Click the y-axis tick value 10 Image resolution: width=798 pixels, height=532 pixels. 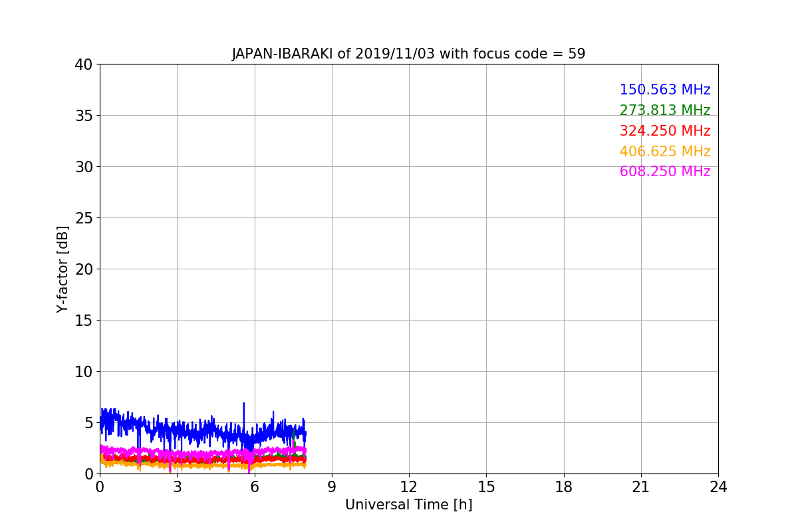click(x=84, y=372)
